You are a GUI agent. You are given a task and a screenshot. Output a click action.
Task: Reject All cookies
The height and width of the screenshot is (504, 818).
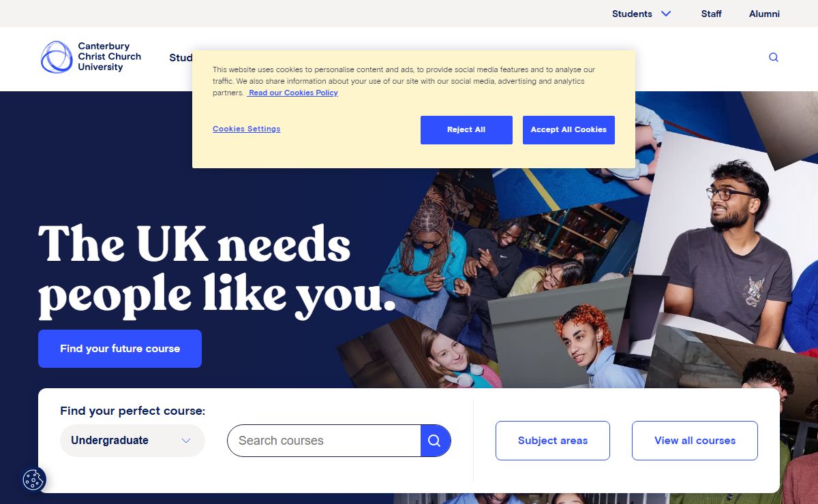coord(466,130)
